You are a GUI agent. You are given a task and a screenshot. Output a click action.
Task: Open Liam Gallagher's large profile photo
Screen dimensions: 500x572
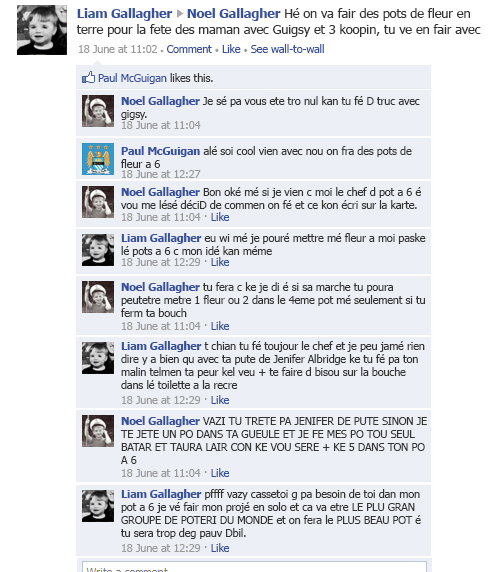[42, 30]
